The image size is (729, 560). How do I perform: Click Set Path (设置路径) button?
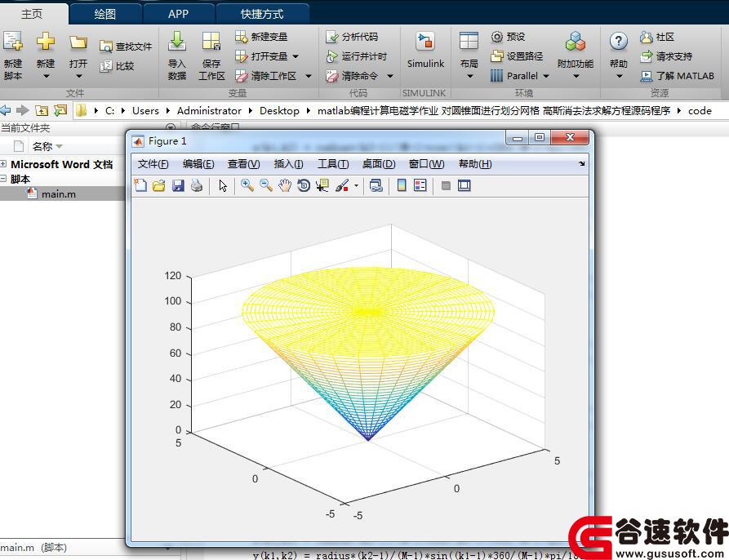coord(517,56)
